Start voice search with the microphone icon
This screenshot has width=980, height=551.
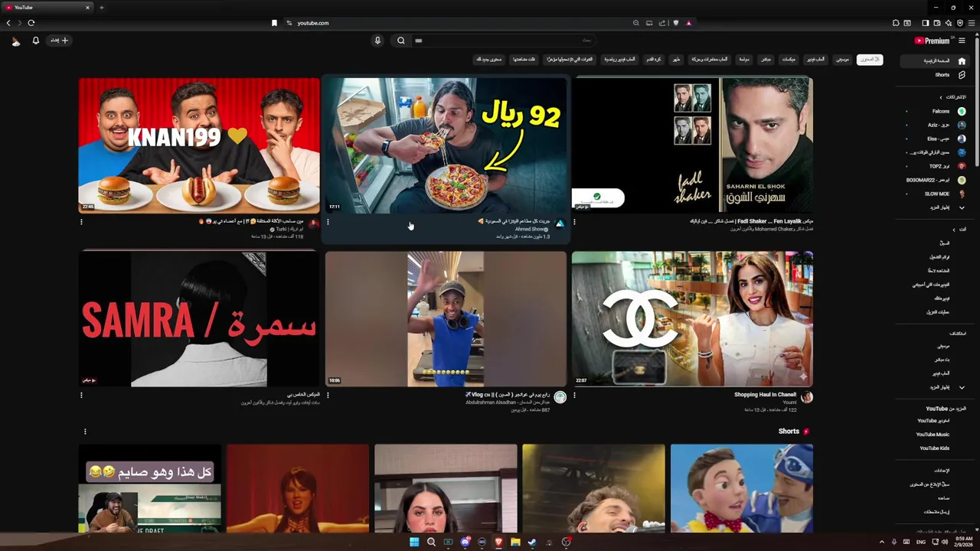click(377, 41)
